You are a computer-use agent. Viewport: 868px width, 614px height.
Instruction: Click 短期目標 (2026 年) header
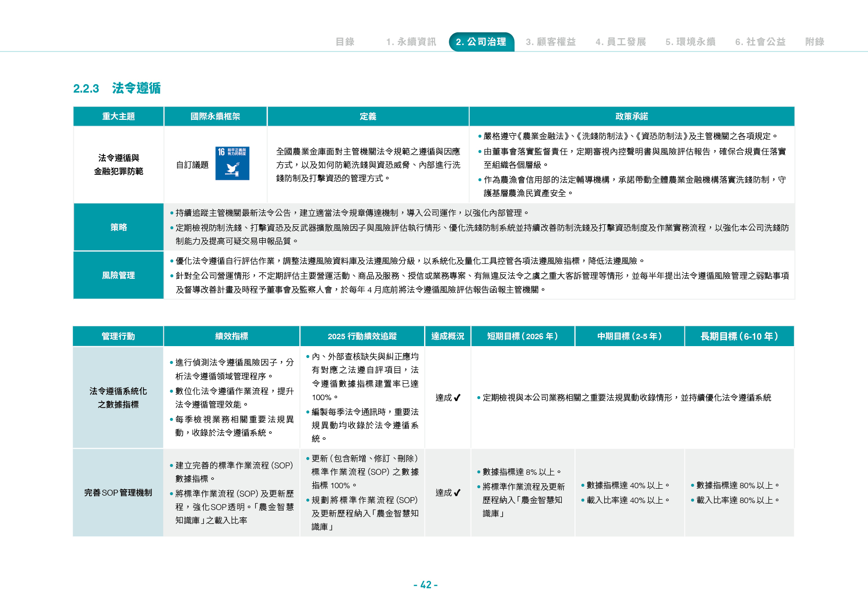coord(523,336)
